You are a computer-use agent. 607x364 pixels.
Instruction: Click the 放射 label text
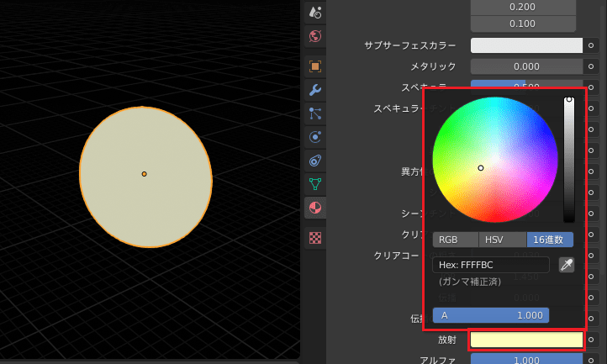[447, 340]
